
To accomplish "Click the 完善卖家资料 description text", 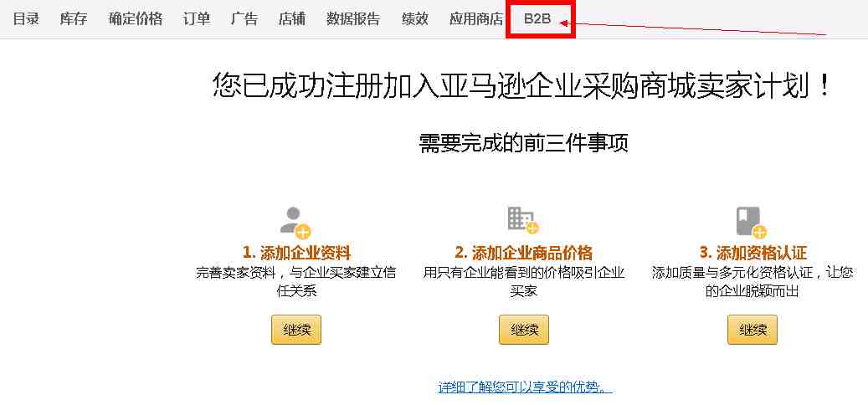I will click(x=296, y=281).
